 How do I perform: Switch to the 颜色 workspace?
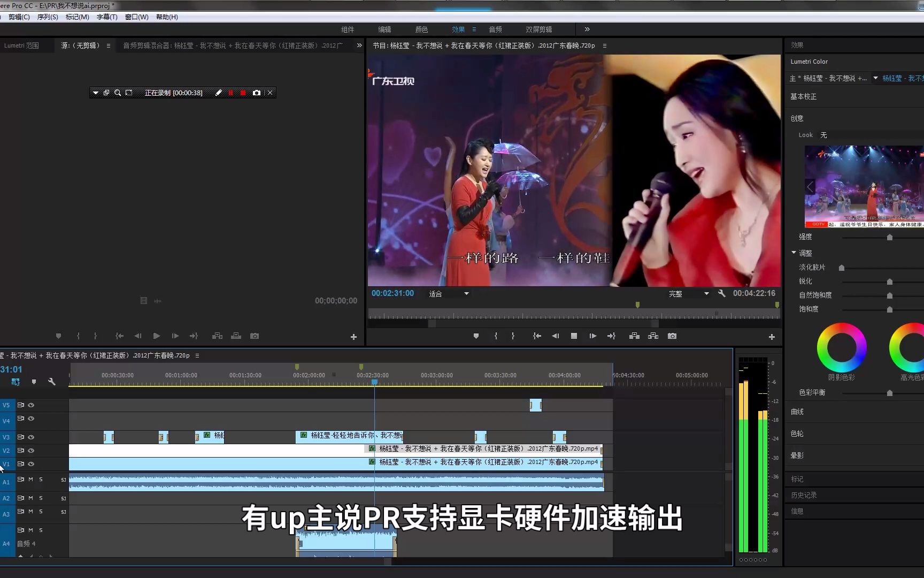(421, 29)
